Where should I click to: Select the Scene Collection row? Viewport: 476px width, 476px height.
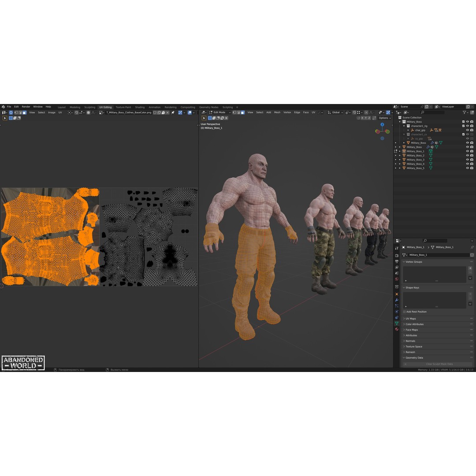[412, 118]
